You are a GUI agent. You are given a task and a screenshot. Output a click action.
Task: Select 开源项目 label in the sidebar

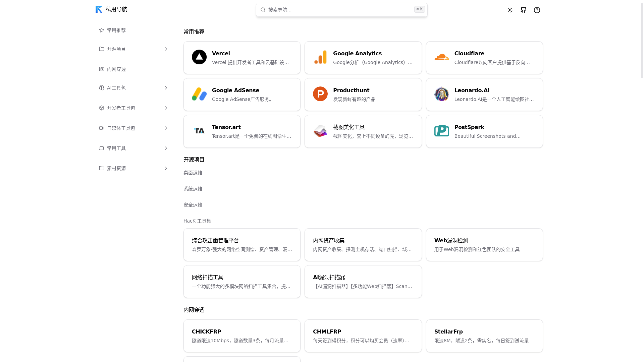pyautogui.click(x=116, y=49)
